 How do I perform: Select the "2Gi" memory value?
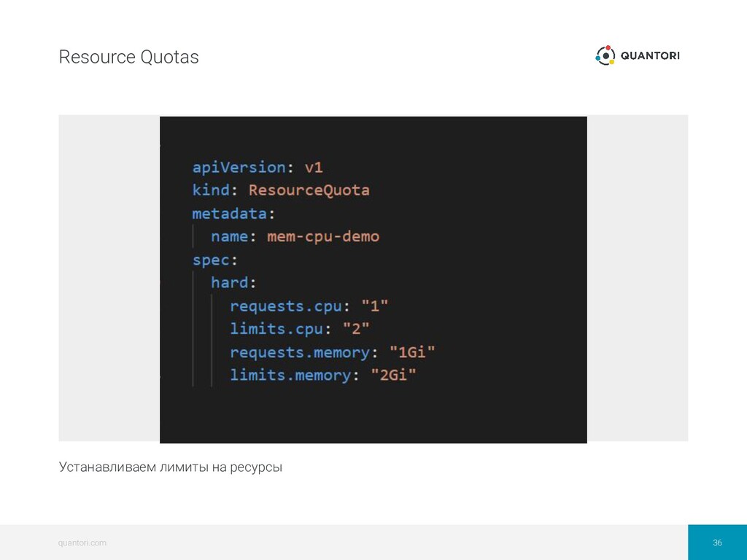393,374
